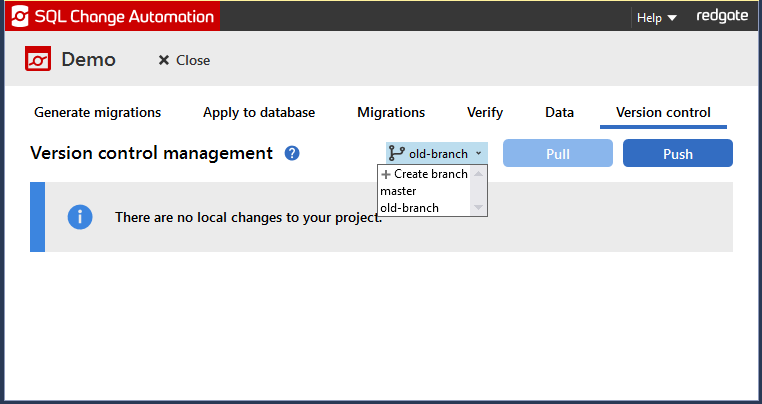The height and width of the screenshot is (404, 762).
Task: Click the blue info icon in the message
Action: 80,216
